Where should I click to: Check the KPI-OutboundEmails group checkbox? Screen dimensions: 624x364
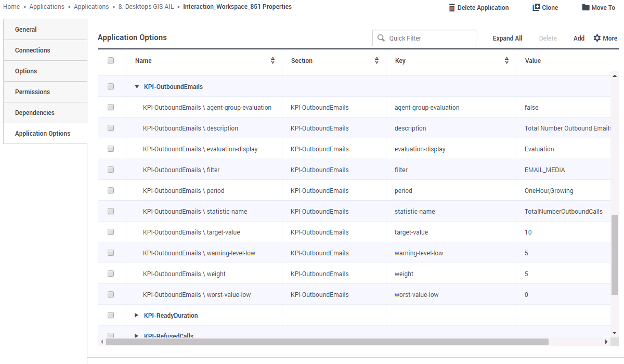[111, 86]
